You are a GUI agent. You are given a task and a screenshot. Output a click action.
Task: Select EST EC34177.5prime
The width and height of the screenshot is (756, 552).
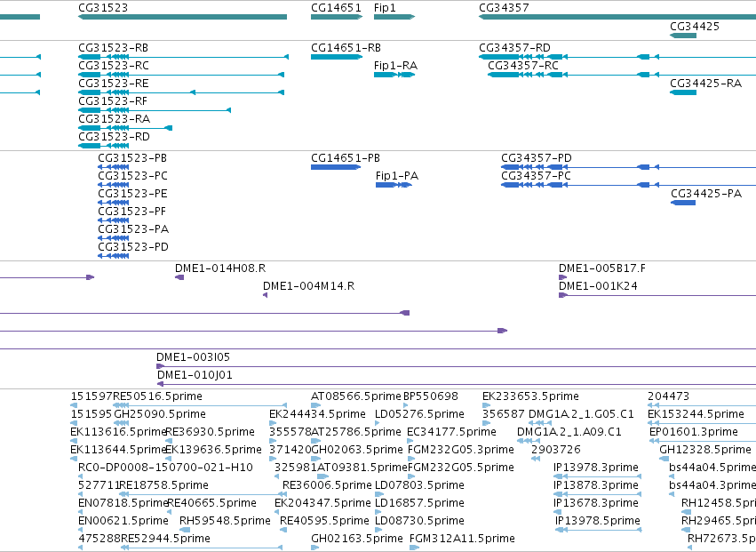(452, 432)
